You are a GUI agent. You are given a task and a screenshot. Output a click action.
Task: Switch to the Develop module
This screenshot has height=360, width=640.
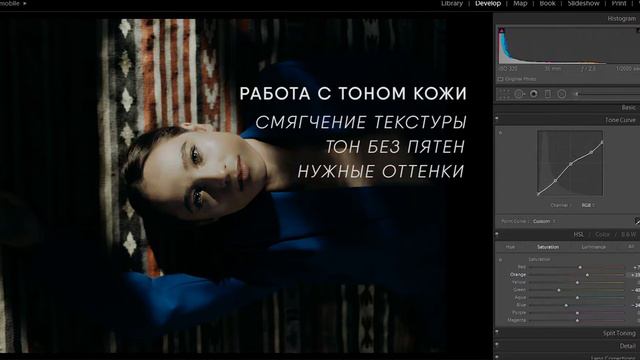(x=488, y=4)
